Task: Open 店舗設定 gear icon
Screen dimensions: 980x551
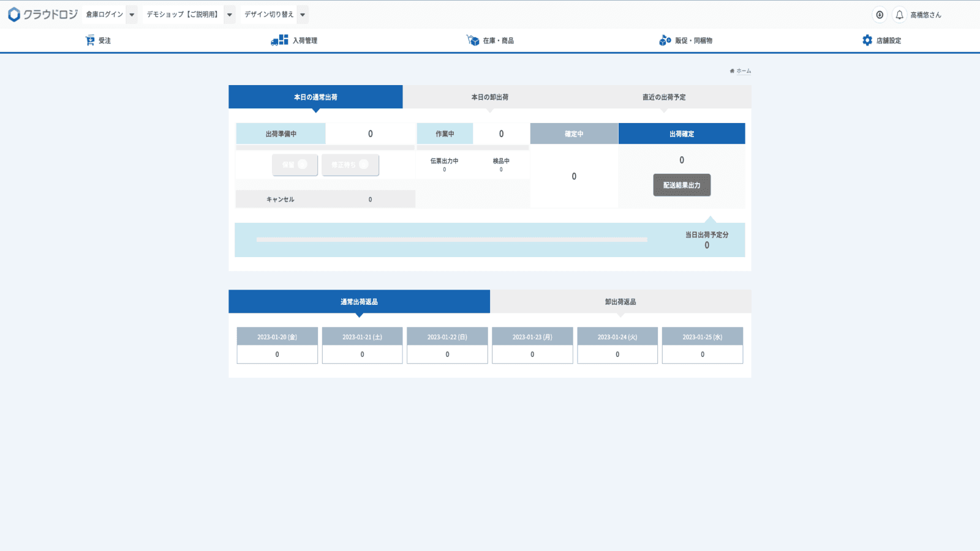Action: [867, 40]
